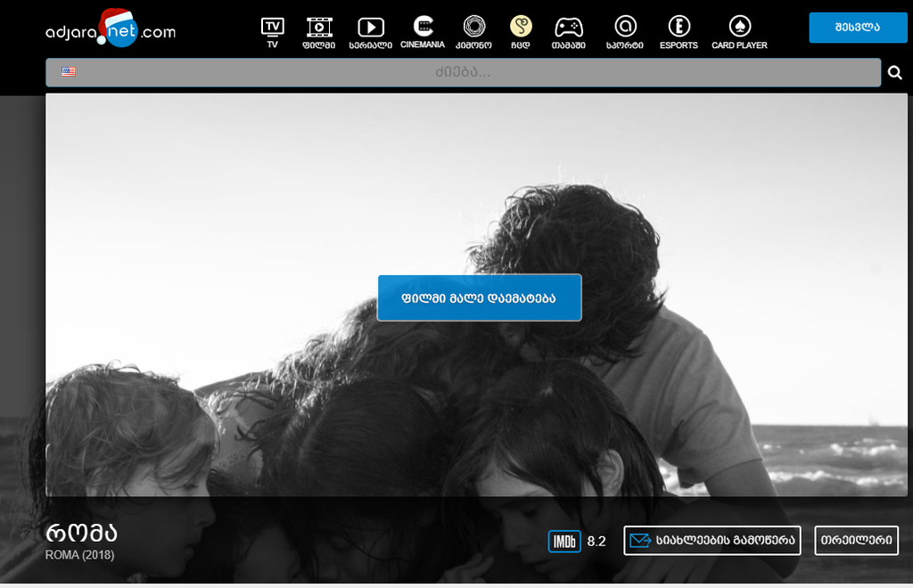Click the IMDb rating badge
This screenshot has height=588, width=913.
[564, 541]
